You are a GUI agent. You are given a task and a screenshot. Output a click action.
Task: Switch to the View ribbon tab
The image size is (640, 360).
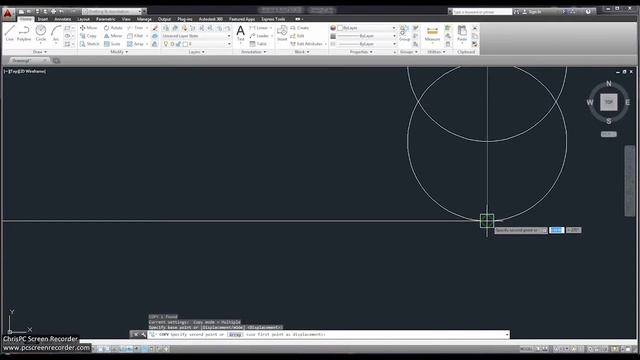click(x=126, y=19)
